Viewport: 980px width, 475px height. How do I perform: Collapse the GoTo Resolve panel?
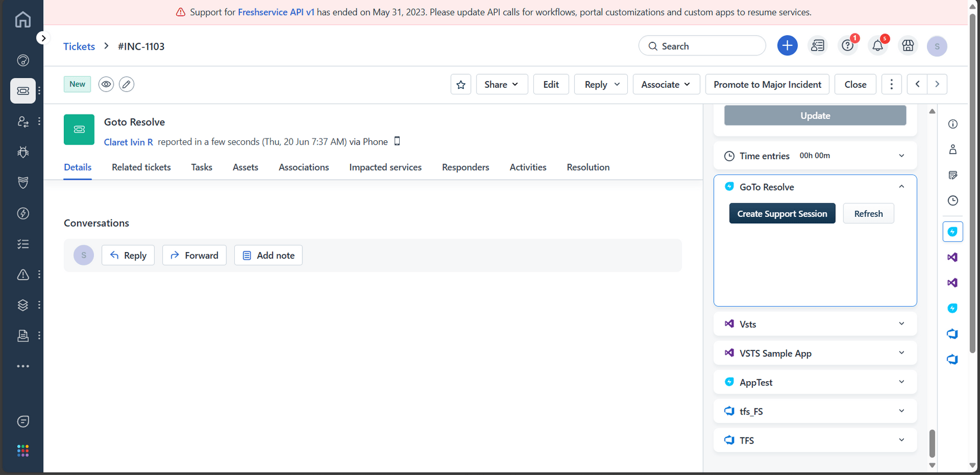[901, 187]
